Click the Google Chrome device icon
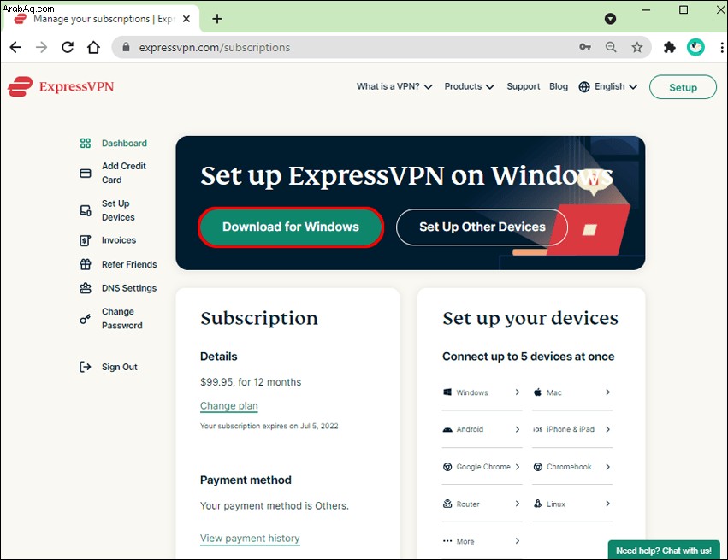 (447, 467)
